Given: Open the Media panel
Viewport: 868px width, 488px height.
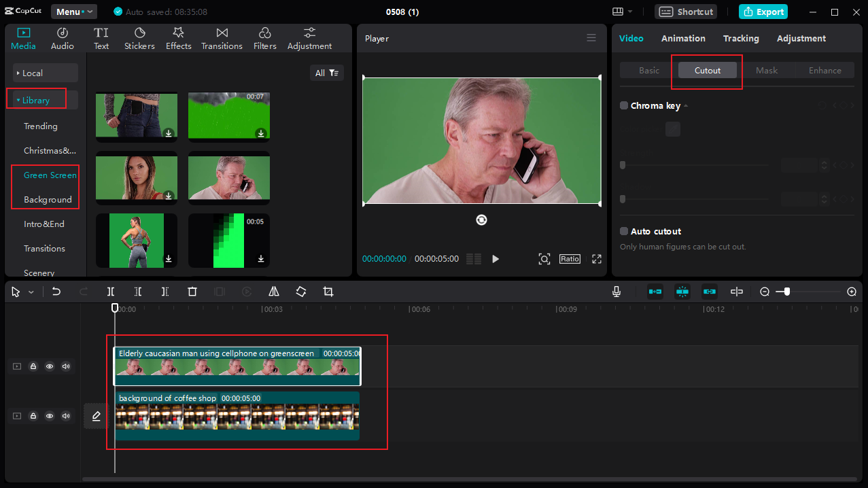Looking at the screenshot, I should pos(23,39).
